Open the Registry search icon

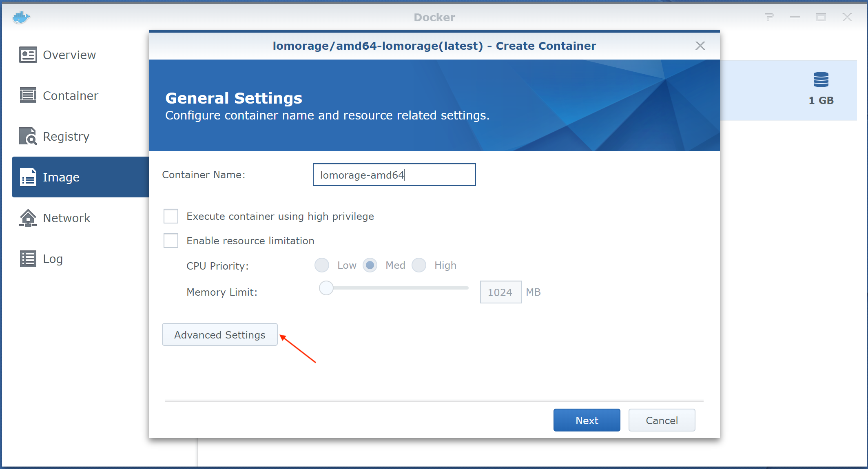pyautogui.click(x=28, y=136)
